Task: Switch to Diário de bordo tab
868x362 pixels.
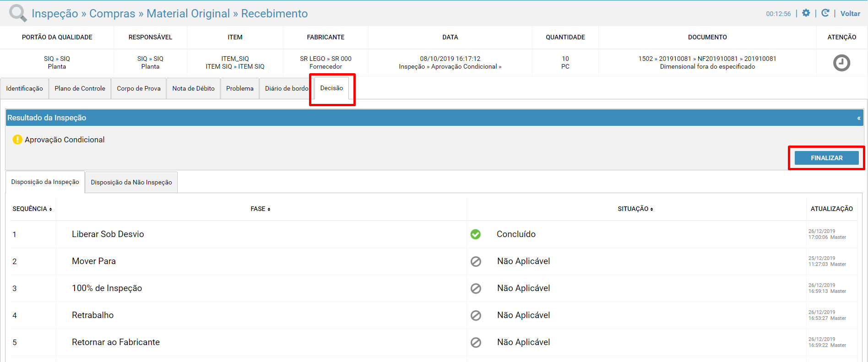Action: tap(287, 88)
